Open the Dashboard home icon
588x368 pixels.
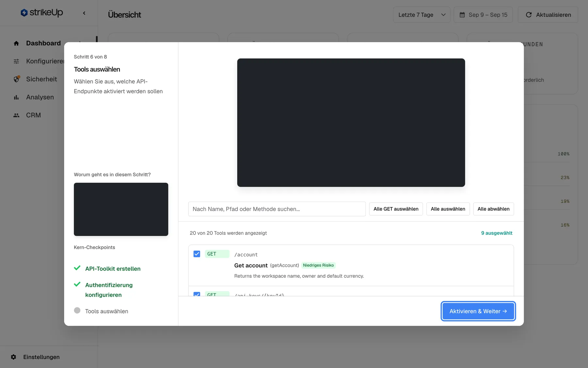coord(16,43)
